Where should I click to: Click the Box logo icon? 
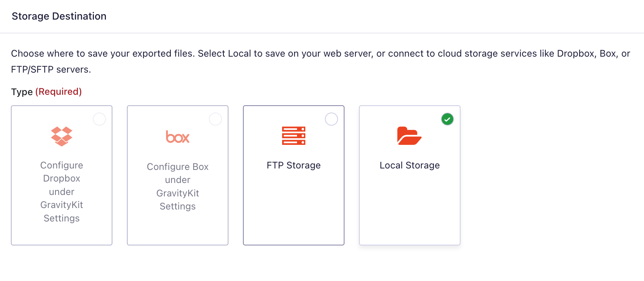(178, 137)
